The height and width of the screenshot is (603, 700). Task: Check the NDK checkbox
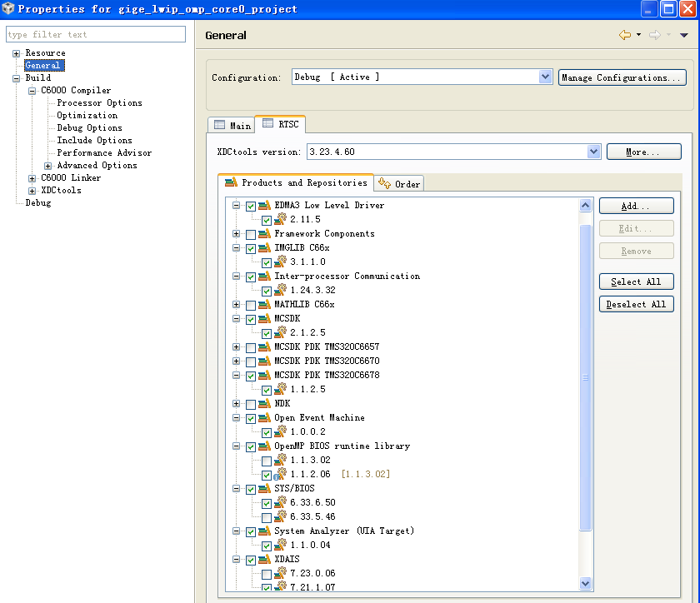251,405
